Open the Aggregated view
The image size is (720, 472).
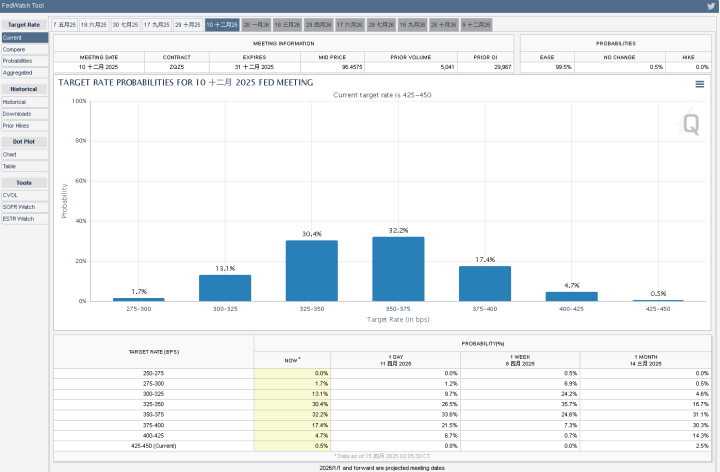click(17, 72)
